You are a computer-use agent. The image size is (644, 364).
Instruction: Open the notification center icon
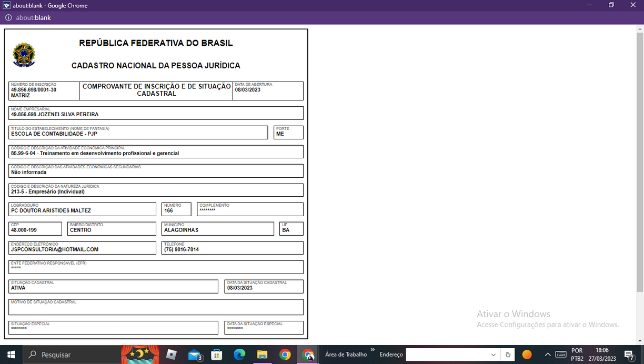point(629,355)
